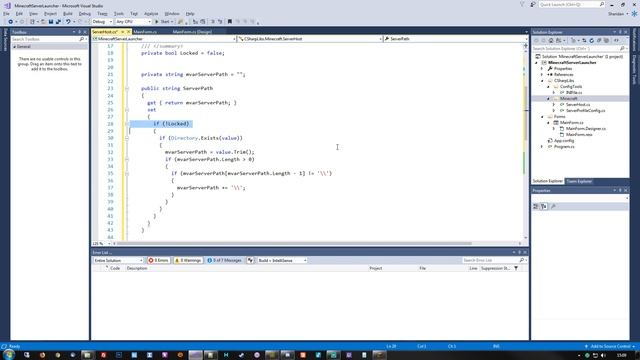Open the File menu
This screenshot has width=640, height=360.
tap(6, 13)
